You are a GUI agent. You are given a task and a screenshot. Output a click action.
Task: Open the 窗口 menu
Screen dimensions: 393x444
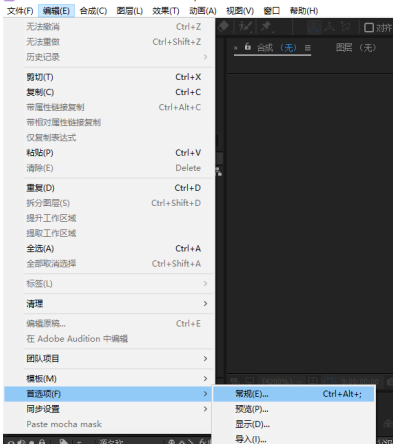(272, 11)
